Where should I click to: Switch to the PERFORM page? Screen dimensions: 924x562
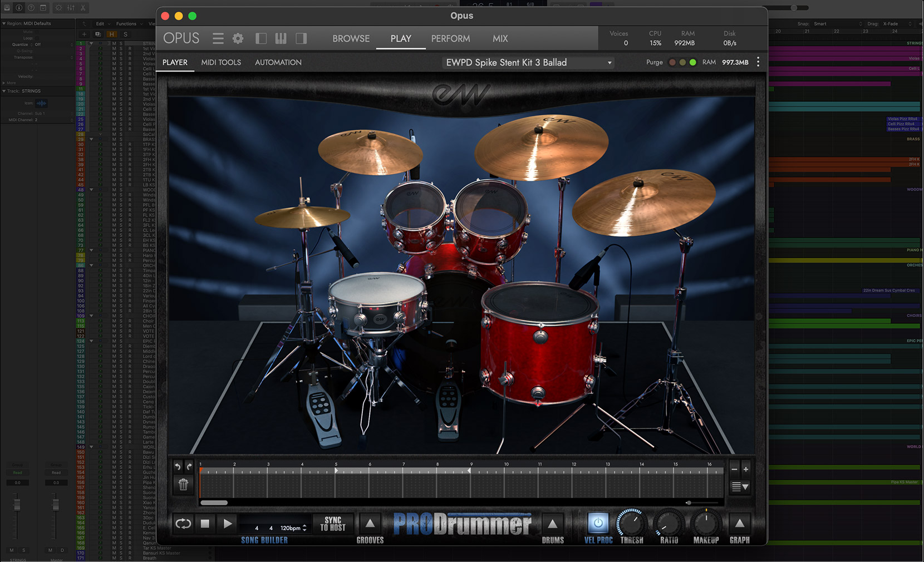coord(450,38)
